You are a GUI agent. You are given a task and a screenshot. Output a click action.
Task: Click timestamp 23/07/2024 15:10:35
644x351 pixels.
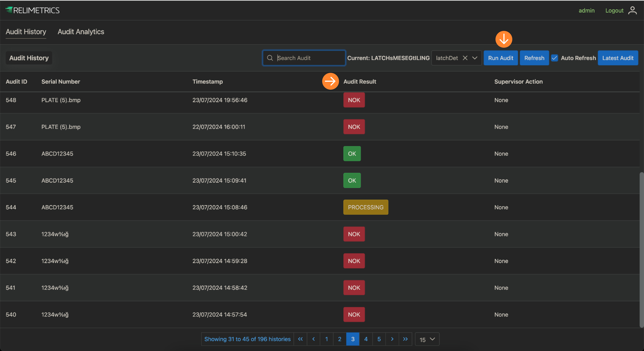click(219, 154)
